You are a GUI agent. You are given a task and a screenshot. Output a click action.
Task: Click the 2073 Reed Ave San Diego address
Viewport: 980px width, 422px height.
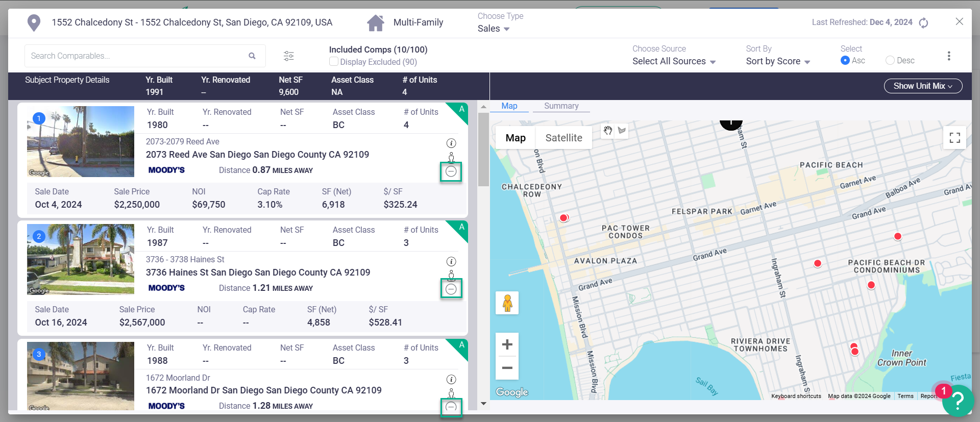click(x=257, y=155)
